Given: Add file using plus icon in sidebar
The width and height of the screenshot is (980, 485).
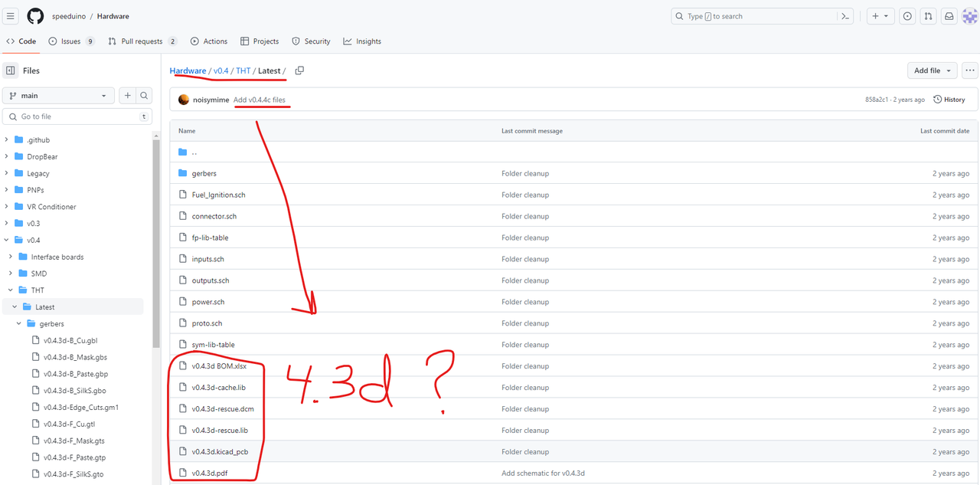Looking at the screenshot, I should click(127, 96).
